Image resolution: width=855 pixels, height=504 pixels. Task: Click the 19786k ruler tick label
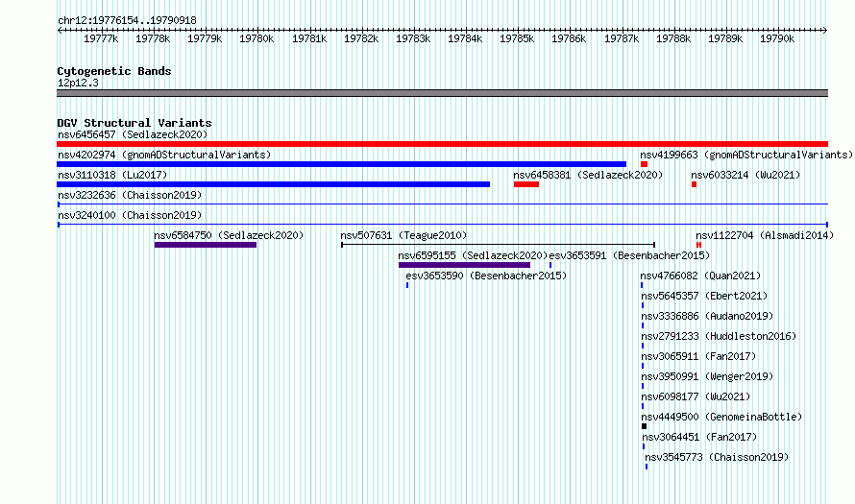pyautogui.click(x=569, y=38)
